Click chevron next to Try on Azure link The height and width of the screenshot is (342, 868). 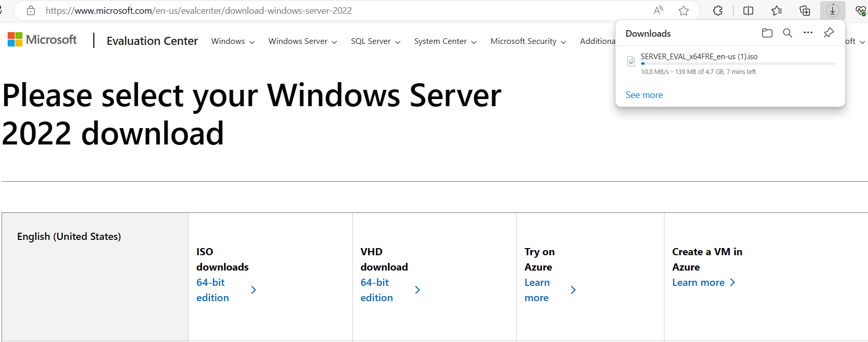pos(573,290)
